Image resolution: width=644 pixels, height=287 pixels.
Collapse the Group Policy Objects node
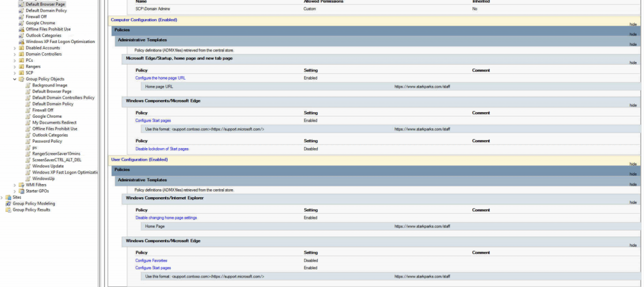click(15, 79)
